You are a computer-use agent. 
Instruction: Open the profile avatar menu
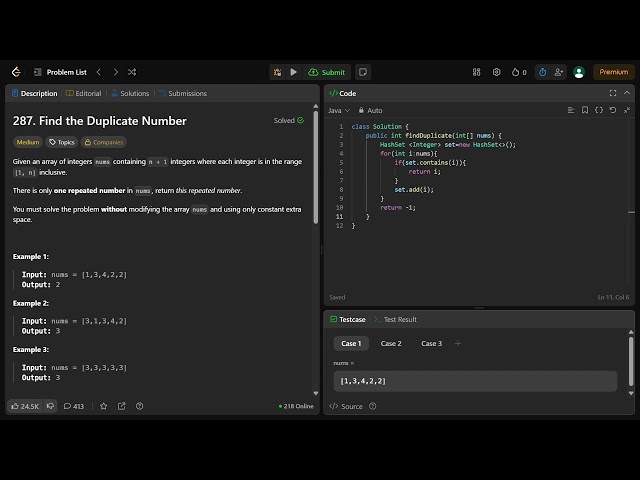579,72
